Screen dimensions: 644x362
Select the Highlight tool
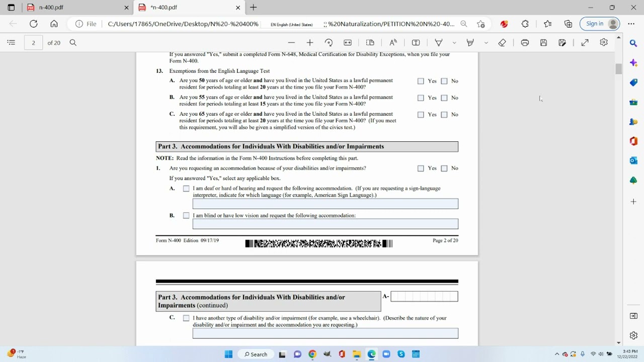tap(470, 43)
